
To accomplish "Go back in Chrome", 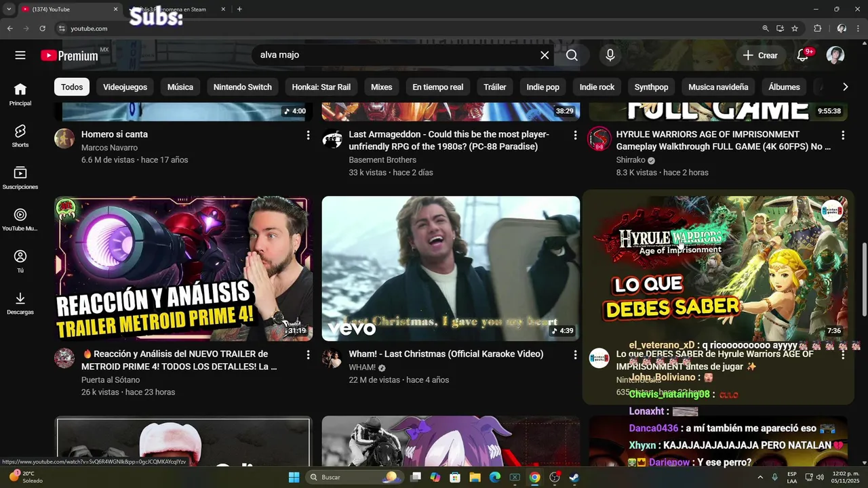I will pyautogui.click(x=9, y=28).
